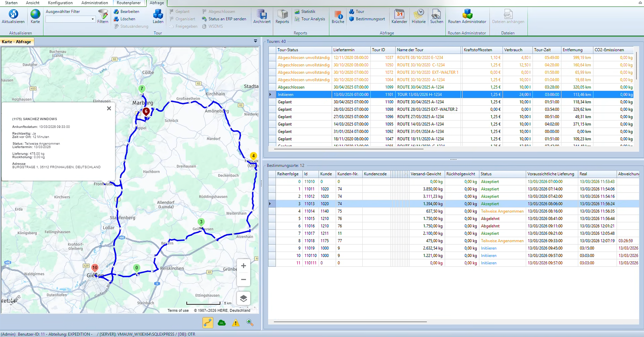Click map marker 7 near Marburg
Screen dimensions: 644x337
[x=142, y=89]
